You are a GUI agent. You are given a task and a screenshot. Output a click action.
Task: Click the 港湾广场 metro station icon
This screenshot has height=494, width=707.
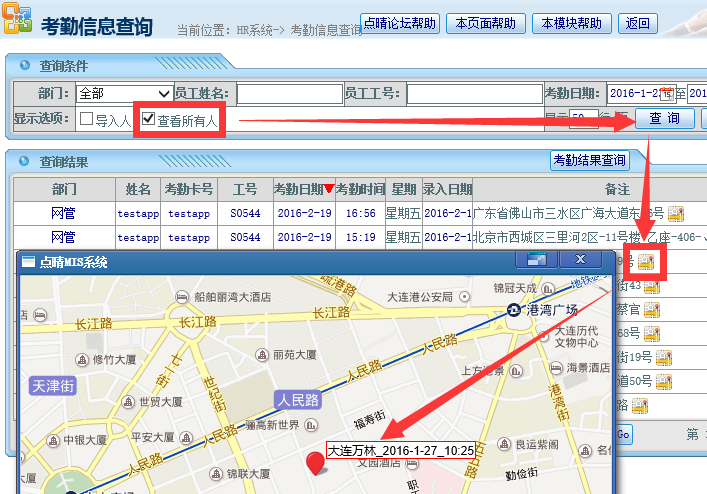pos(513,310)
